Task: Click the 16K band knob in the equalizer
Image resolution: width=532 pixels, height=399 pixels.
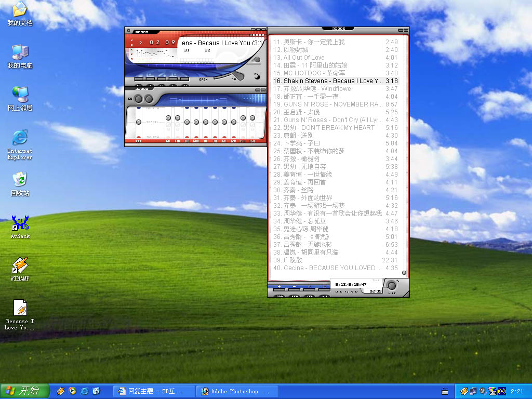Action: pos(252,118)
